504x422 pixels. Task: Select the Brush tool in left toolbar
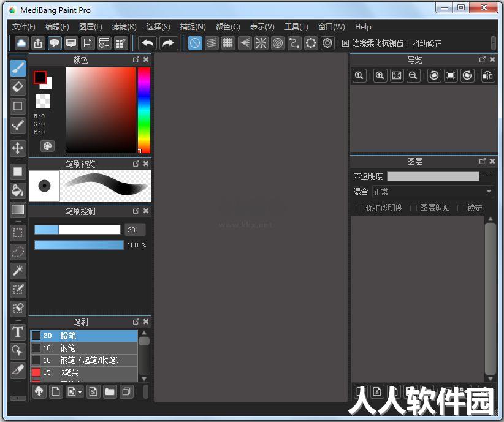click(x=18, y=69)
